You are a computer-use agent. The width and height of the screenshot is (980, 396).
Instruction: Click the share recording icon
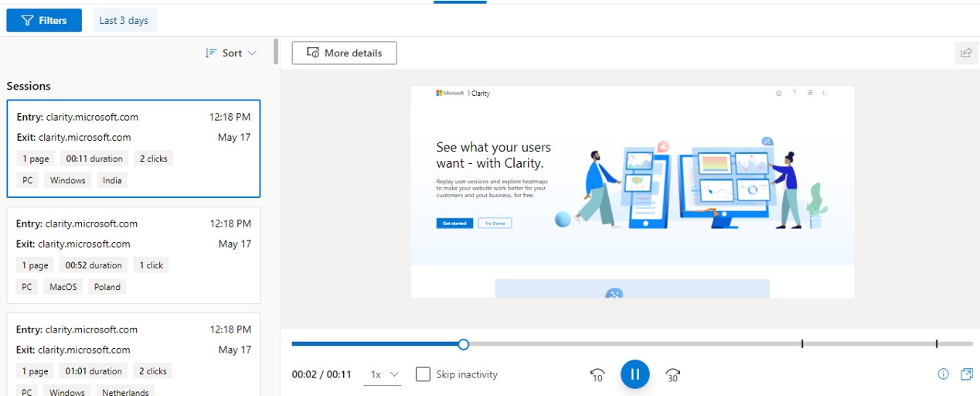966,53
